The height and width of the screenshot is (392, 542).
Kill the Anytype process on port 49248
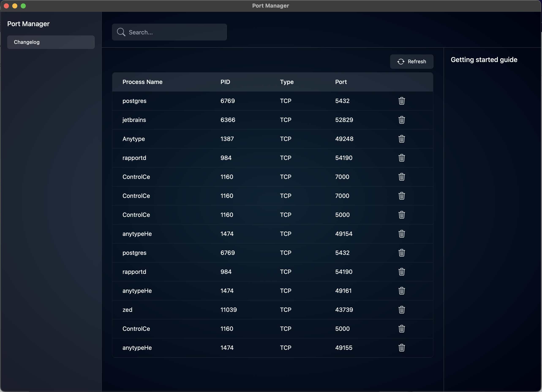(x=402, y=139)
